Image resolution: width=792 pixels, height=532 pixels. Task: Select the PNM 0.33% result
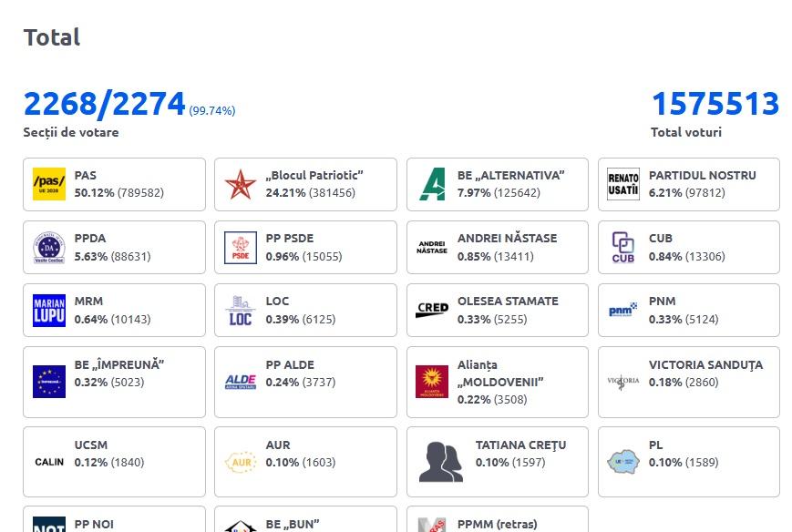click(684, 320)
